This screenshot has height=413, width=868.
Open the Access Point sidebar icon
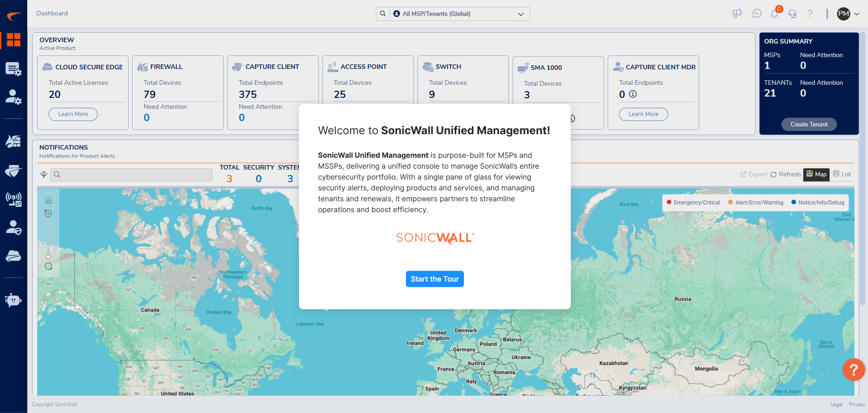[x=14, y=199]
